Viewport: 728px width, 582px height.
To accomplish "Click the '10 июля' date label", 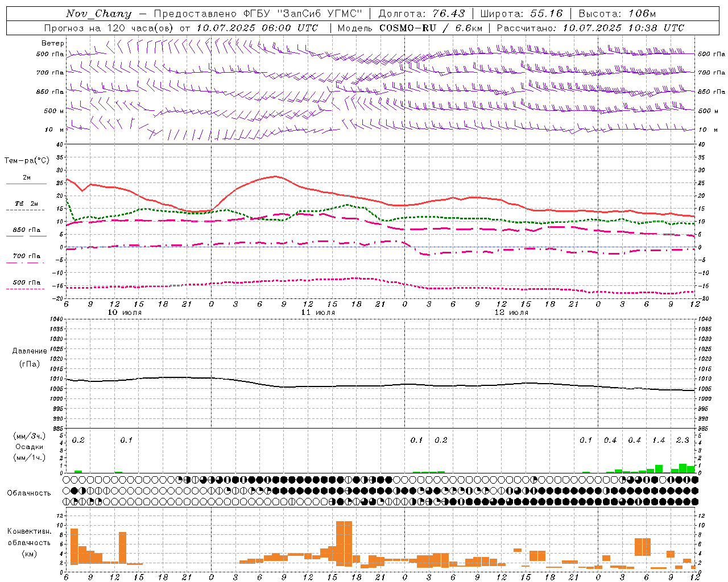I will [x=125, y=313].
